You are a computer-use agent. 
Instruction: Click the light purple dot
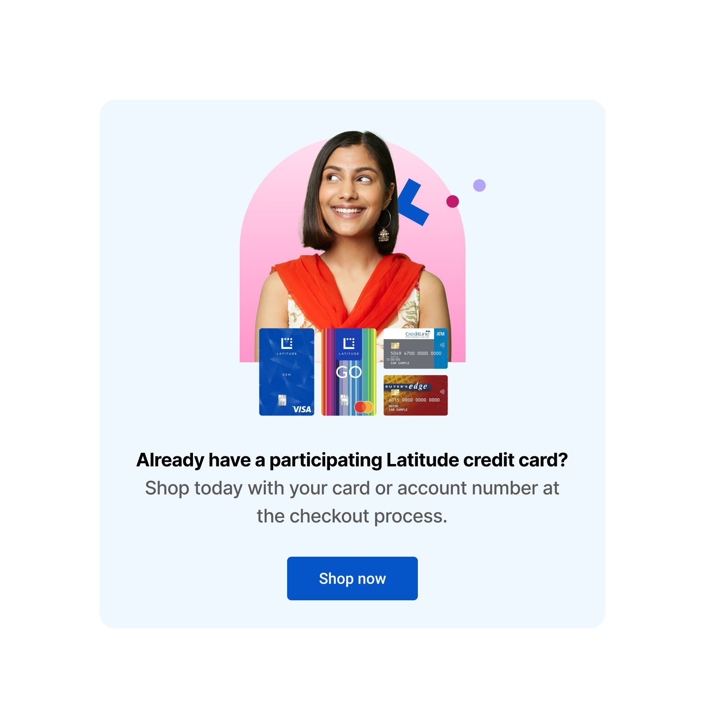(479, 185)
